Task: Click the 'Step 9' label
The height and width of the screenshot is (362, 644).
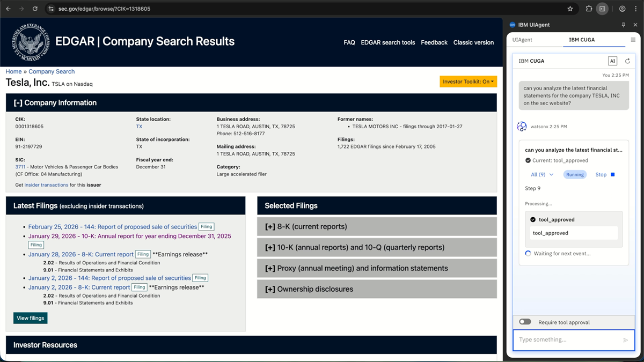Action: pos(533,188)
